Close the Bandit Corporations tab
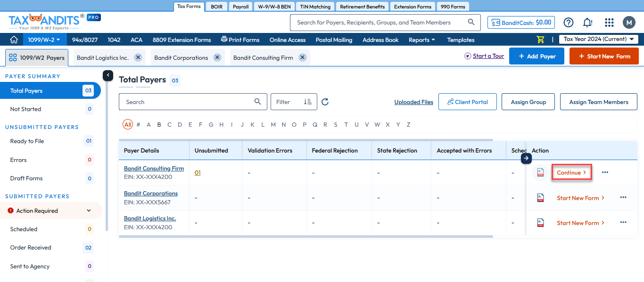Viewport: 644px width, 282px height. 217,57
